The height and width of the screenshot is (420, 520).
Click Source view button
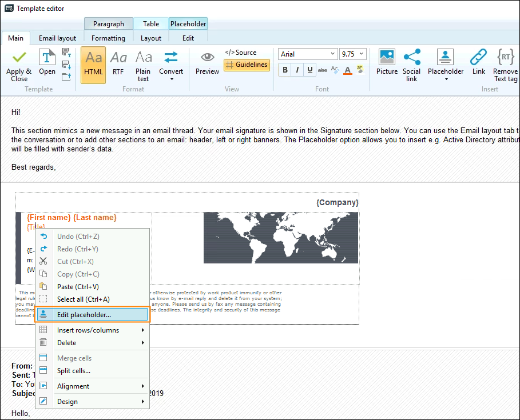click(241, 53)
